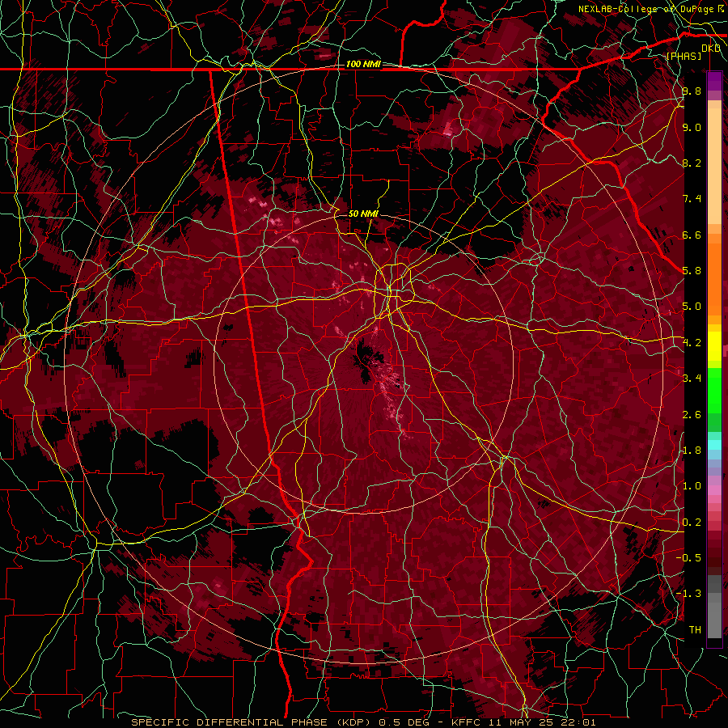Click the "DKD" unit label above the color scale
This screenshot has height=728, width=728.
[x=711, y=49]
